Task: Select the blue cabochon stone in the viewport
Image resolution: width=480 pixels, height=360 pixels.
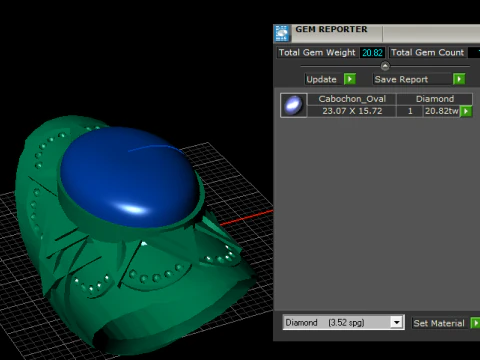Action: pos(128,177)
